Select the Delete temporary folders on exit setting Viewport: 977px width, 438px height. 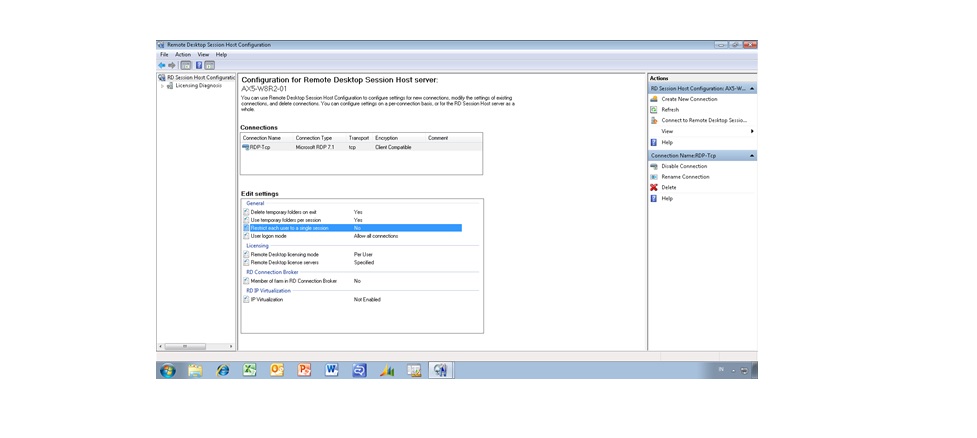click(x=284, y=212)
